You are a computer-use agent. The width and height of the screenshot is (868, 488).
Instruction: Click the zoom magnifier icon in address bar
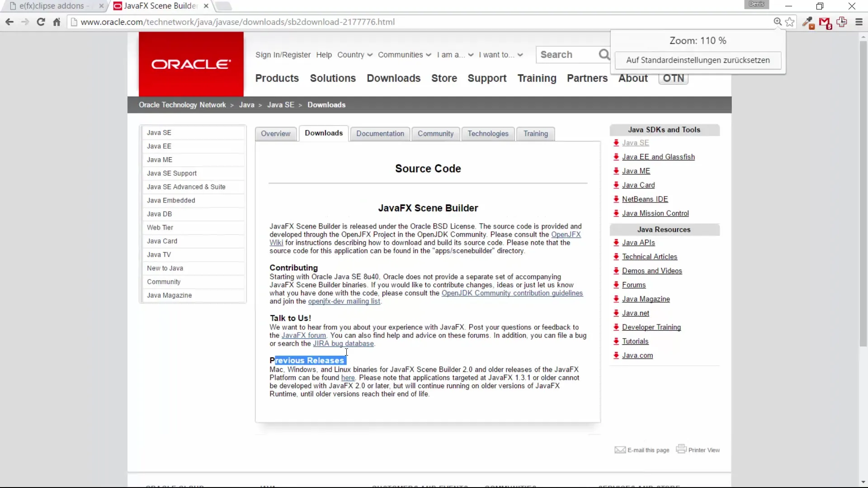[x=778, y=22]
